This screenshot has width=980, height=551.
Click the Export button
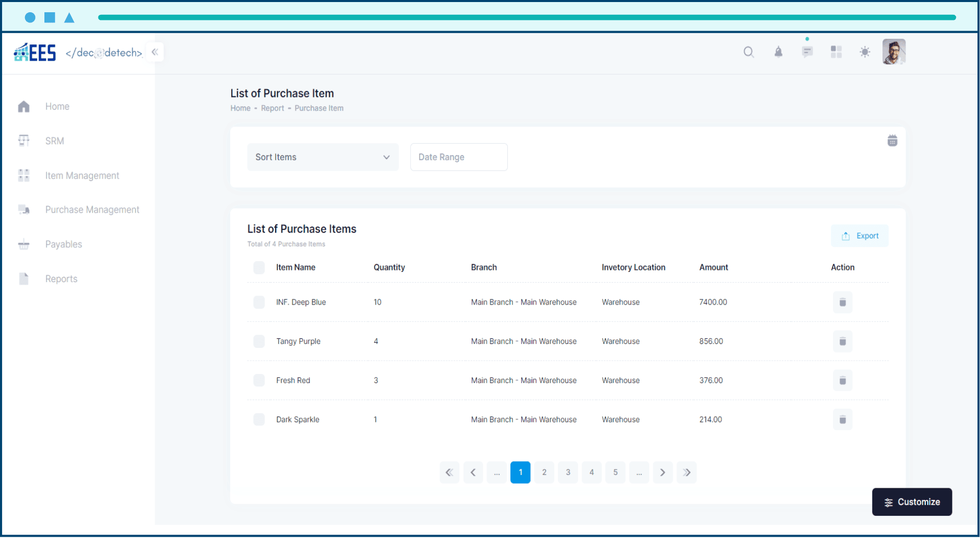[860, 236]
